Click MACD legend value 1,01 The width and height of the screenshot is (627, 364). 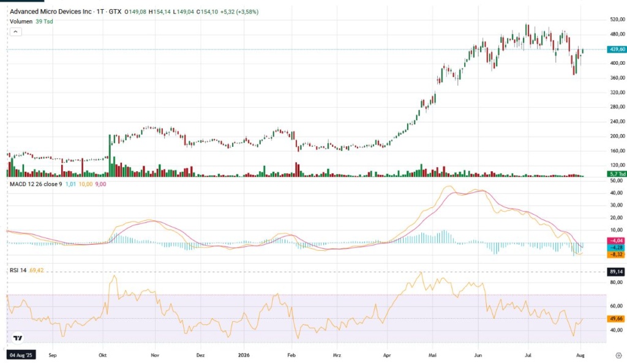pos(70,184)
